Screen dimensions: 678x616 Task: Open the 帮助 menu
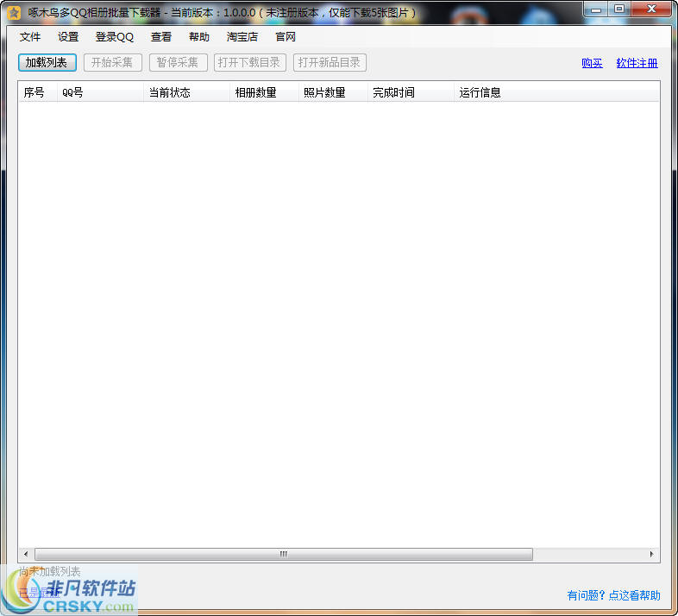click(x=199, y=37)
